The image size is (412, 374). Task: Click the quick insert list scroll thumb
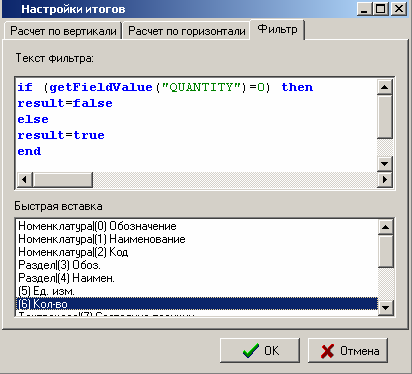coord(386,251)
